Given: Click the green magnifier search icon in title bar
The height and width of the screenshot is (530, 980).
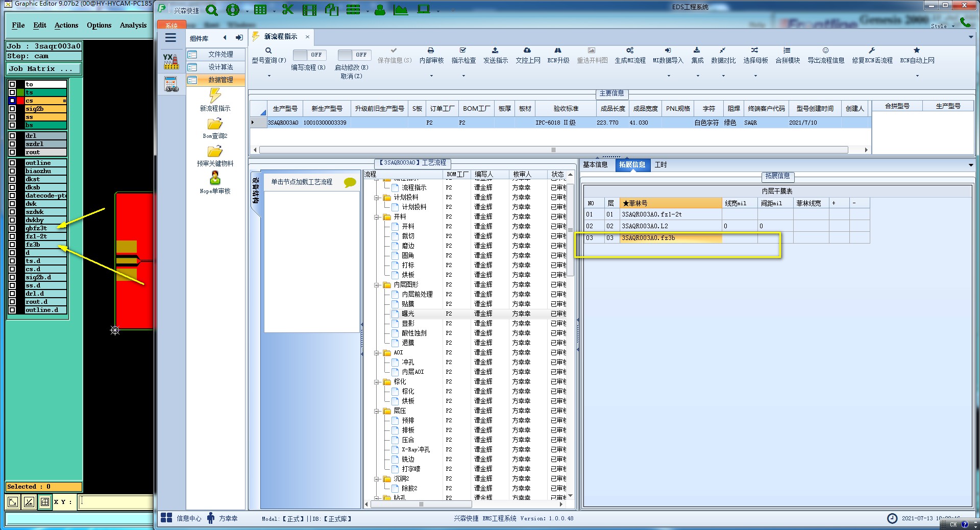Looking at the screenshot, I should [212, 10].
